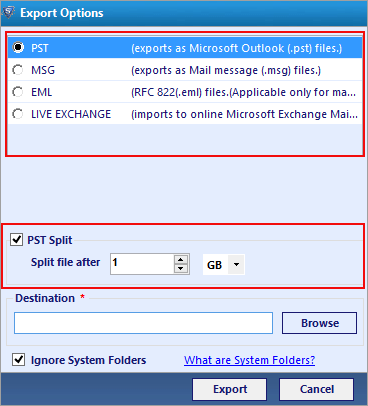Image resolution: width=368 pixels, height=406 pixels.
Task: Click the '(exports as Mail message (.msg) files.)' description
Action: pyautogui.click(x=226, y=70)
